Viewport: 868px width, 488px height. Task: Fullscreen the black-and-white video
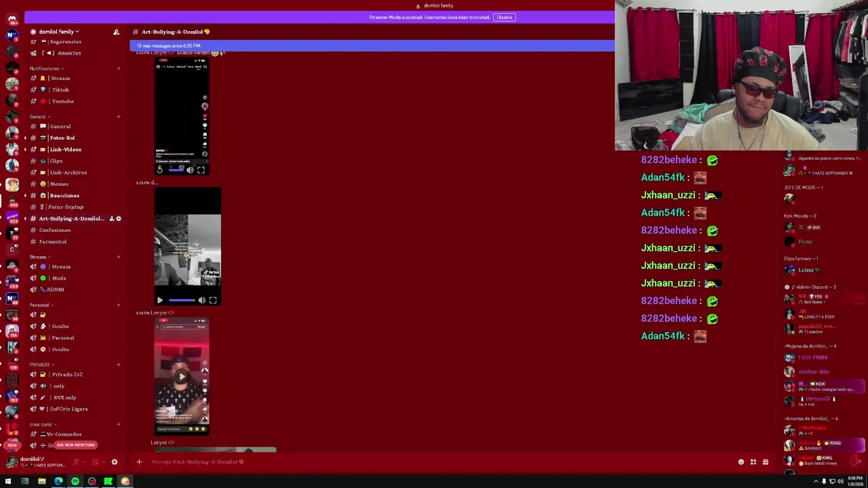(x=213, y=300)
